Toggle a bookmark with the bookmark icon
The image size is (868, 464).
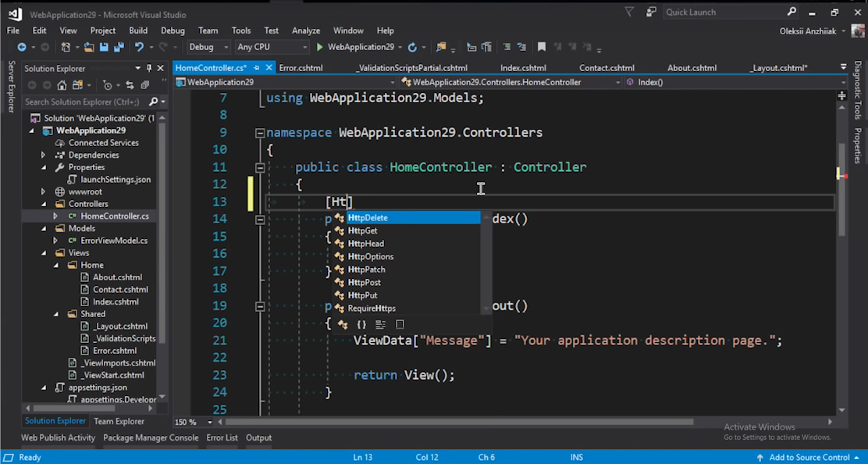click(x=542, y=47)
